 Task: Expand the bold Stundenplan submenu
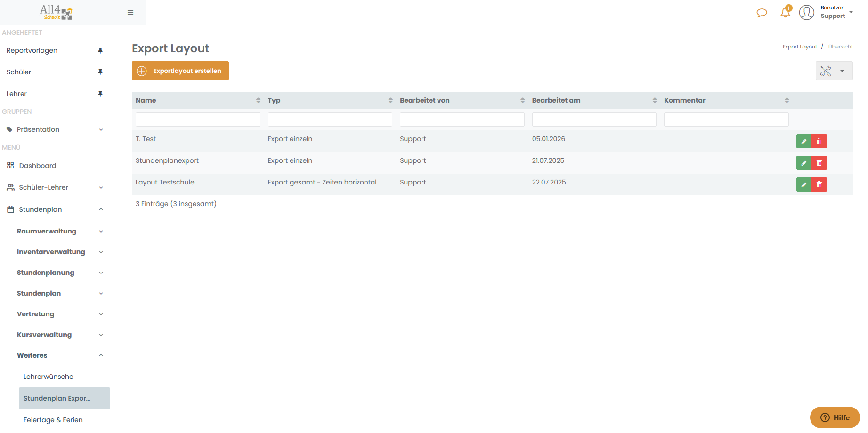pyautogui.click(x=60, y=293)
